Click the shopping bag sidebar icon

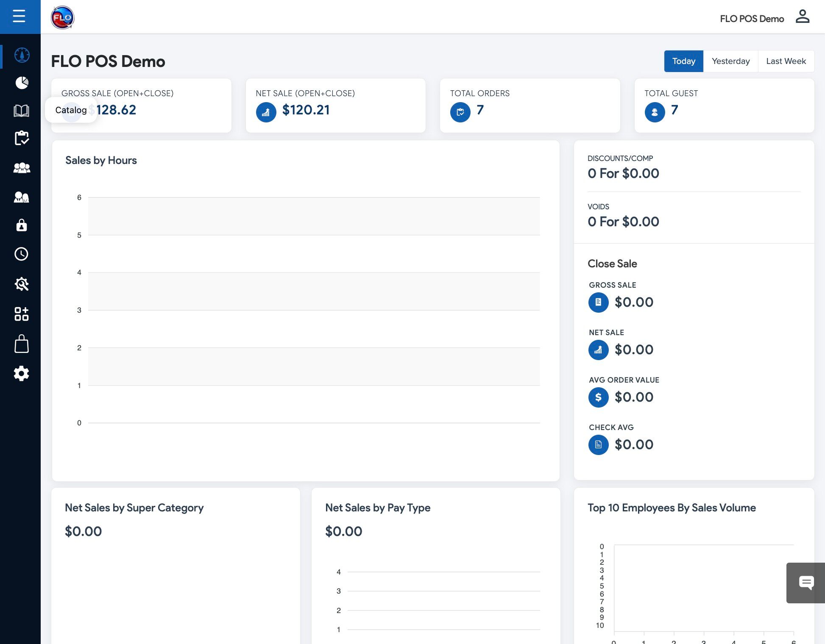(x=22, y=344)
